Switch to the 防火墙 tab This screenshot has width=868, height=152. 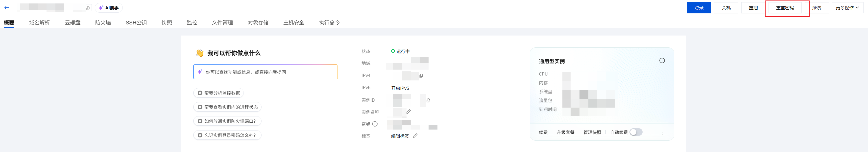pyautogui.click(x=103, y=22)
